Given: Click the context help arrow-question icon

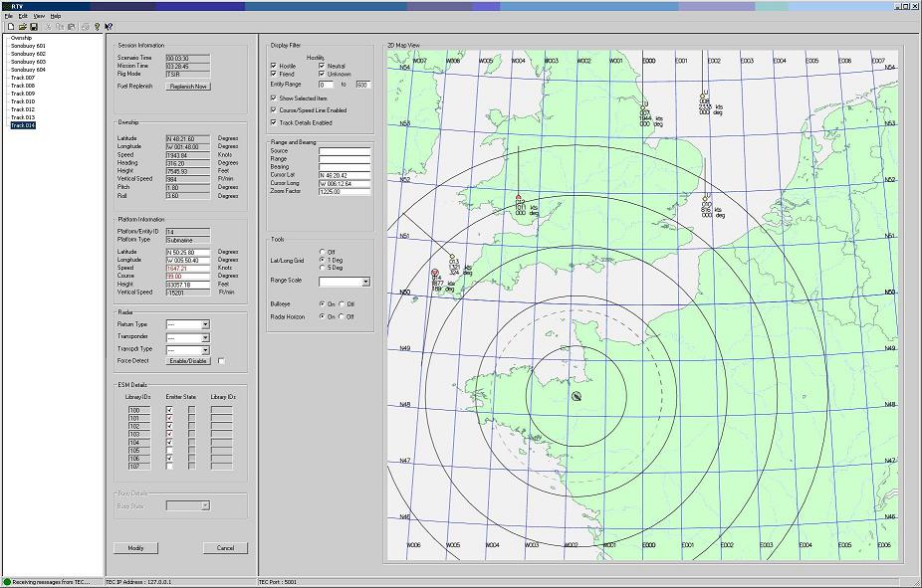Looking at the screenshot, I should tap(109, 27).
